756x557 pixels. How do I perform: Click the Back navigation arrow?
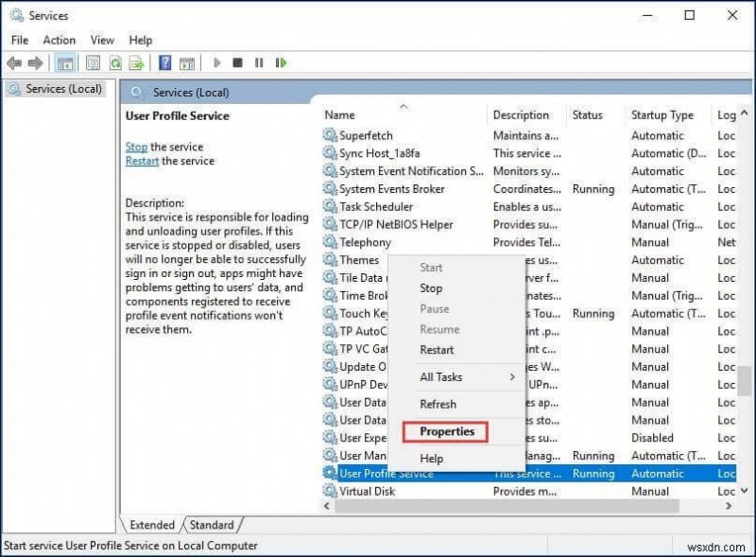(x=13, y=62)
